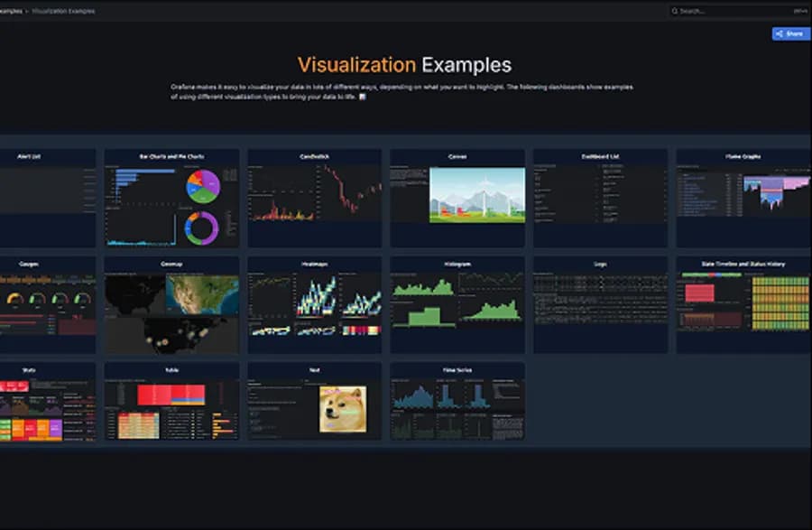Click the Canvas panel title
This screenshot has width=812, height=530.
[457, 156]
